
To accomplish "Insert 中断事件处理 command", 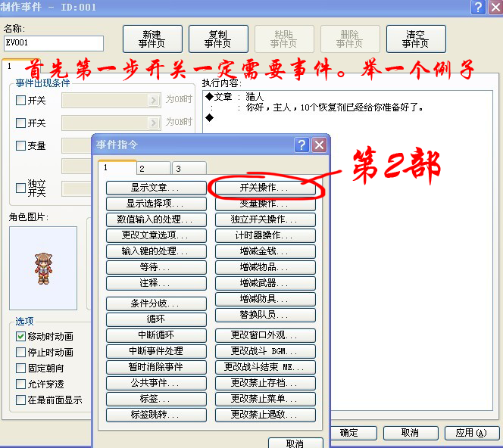I will [156, 351].
